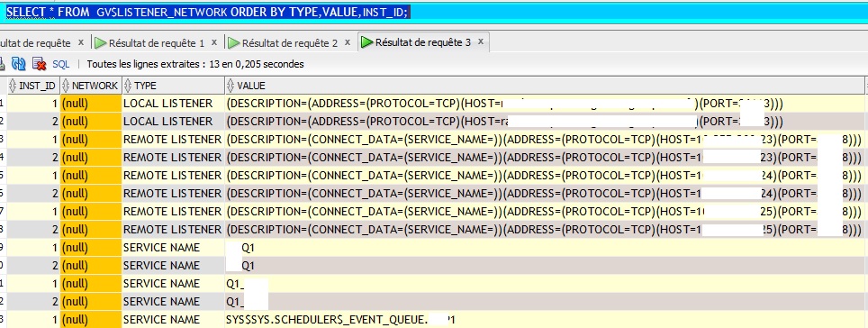
Task: Close the Résultat de requête 3 tab
Action: tap(481, 41)
